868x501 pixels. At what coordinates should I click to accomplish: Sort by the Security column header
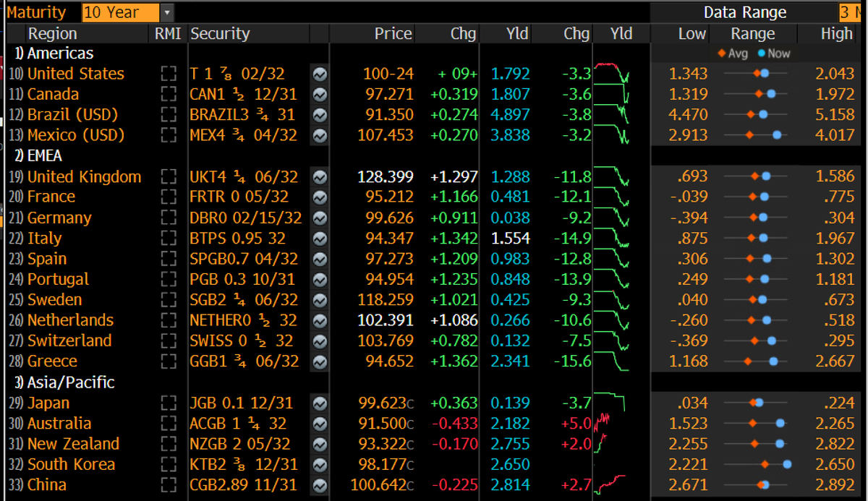point(220,33)
